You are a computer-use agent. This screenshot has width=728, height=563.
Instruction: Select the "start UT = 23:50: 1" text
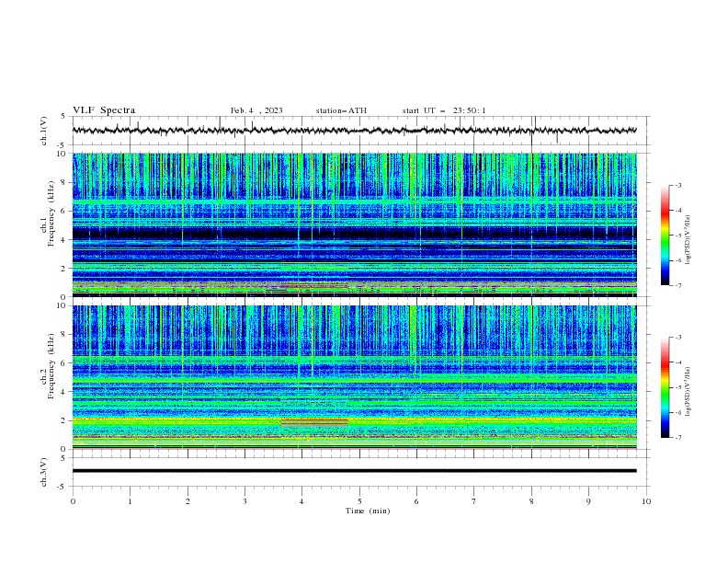(x=444, y=110)
